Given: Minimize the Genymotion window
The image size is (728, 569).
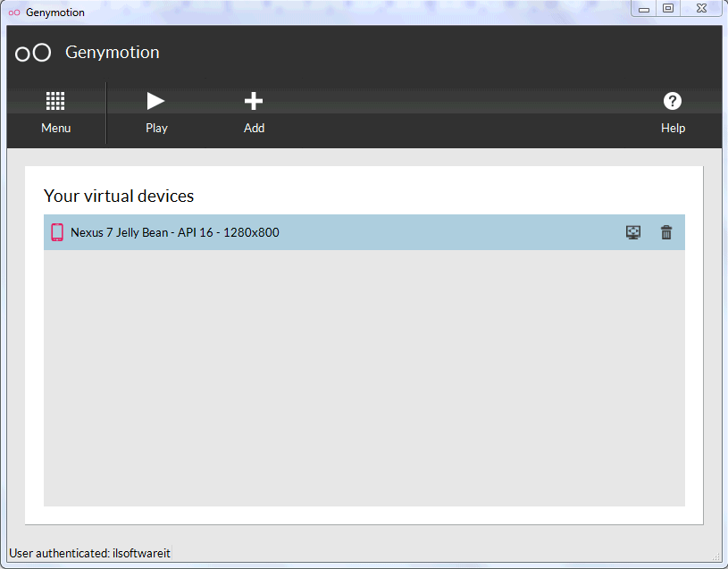Looking at the screenshot, I should point(643,9).
